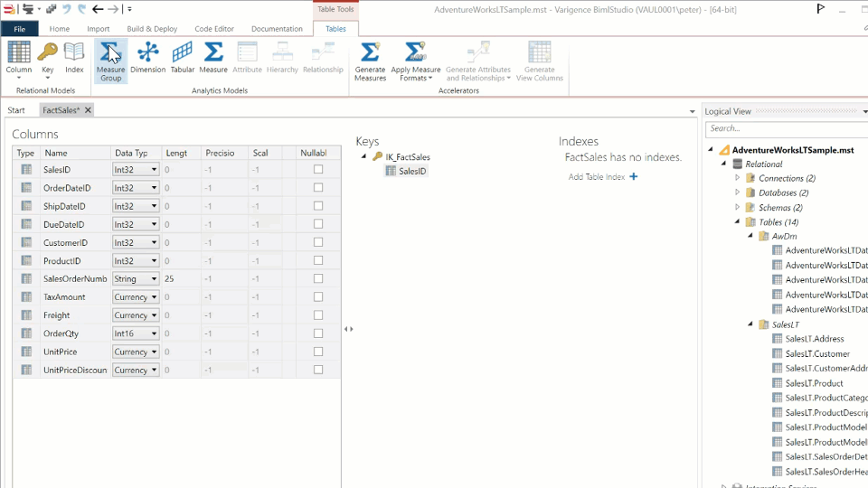Screen dimensions: 868x488
Task: Select SalesLT.Customer in Logical View
Action: (817, 353)
